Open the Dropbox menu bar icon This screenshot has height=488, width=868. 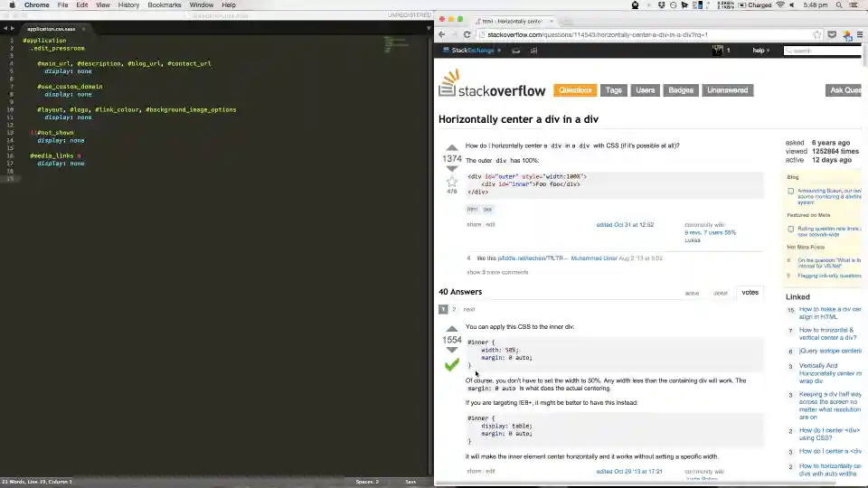661,5
